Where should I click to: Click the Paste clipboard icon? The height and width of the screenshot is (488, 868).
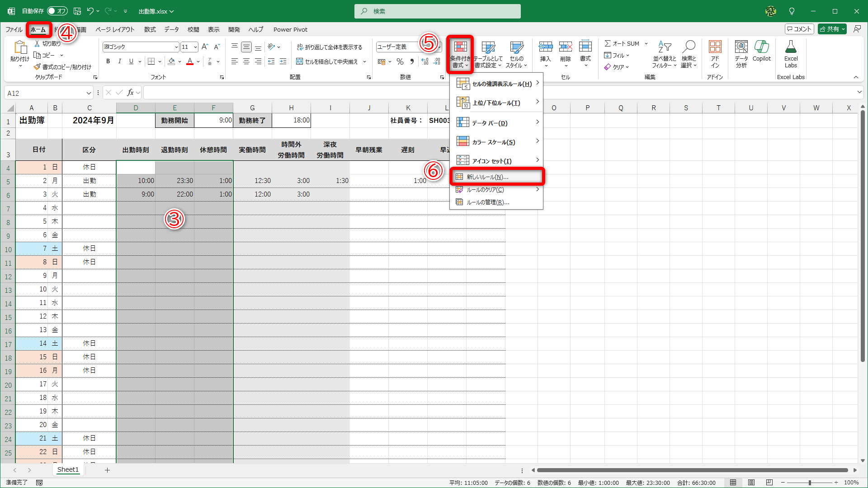19,47
